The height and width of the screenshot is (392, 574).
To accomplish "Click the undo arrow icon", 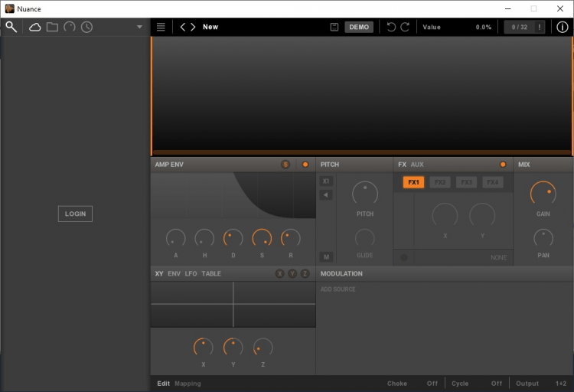I will 391,27.
